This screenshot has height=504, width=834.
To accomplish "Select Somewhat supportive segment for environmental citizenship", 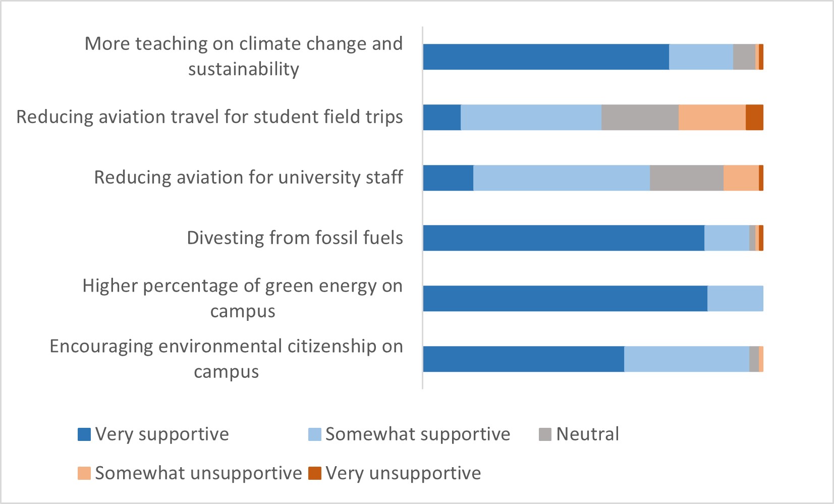I will click(687, 359).
